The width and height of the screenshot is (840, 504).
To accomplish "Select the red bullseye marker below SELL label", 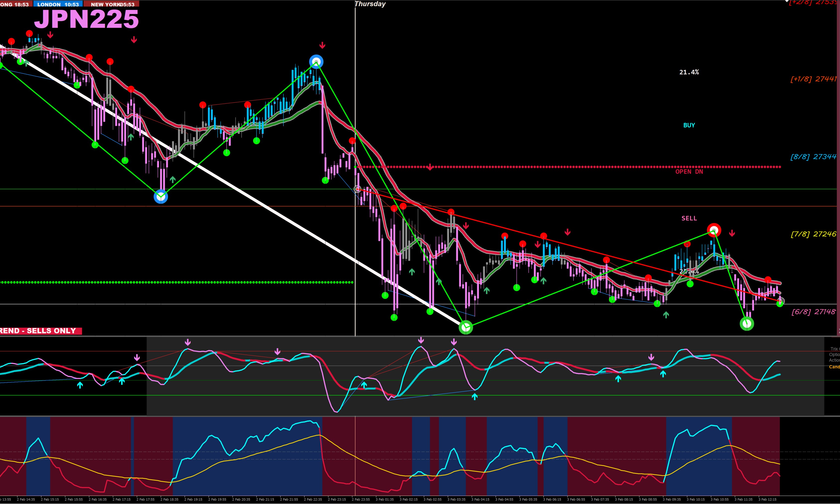I will [714, 231].
